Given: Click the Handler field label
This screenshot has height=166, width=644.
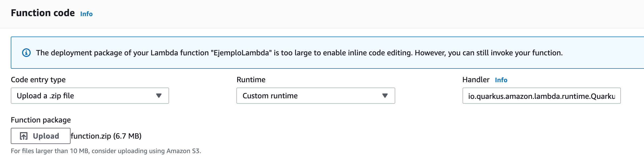Looking at the screenshot, I should (476, 80).
